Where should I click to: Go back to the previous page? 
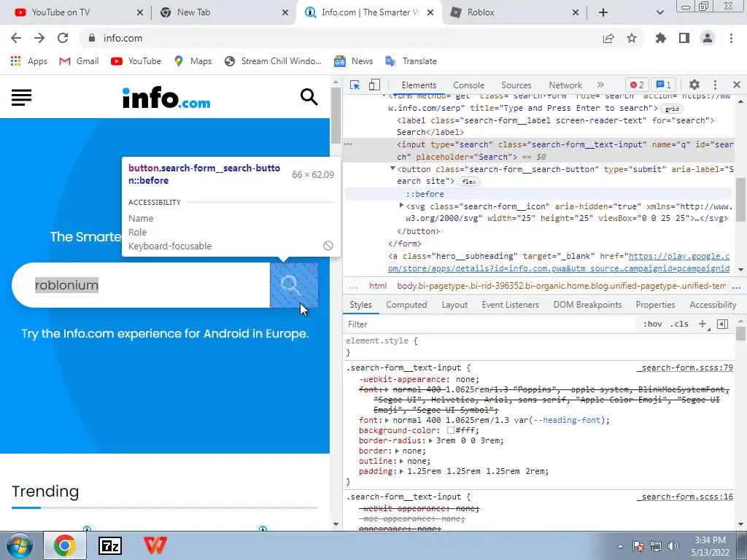16,38
